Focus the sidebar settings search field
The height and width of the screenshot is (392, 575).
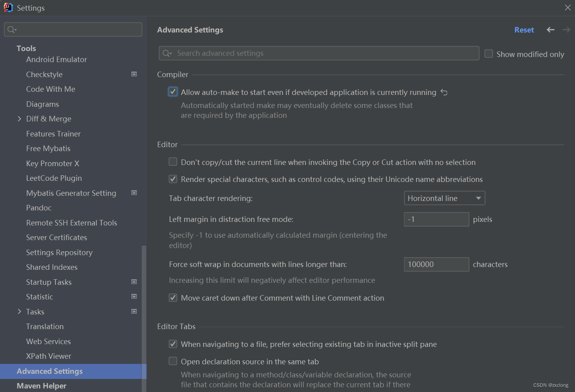73,29
